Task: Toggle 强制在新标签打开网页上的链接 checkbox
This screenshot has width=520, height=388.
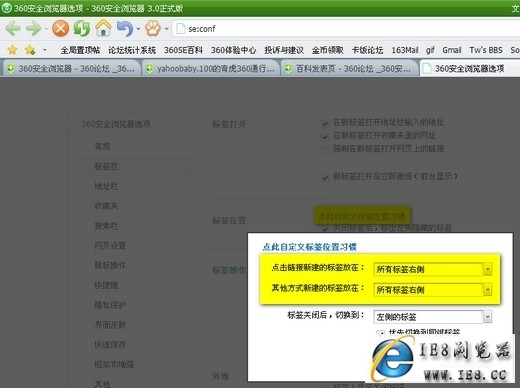Action: tap(325, 149)
